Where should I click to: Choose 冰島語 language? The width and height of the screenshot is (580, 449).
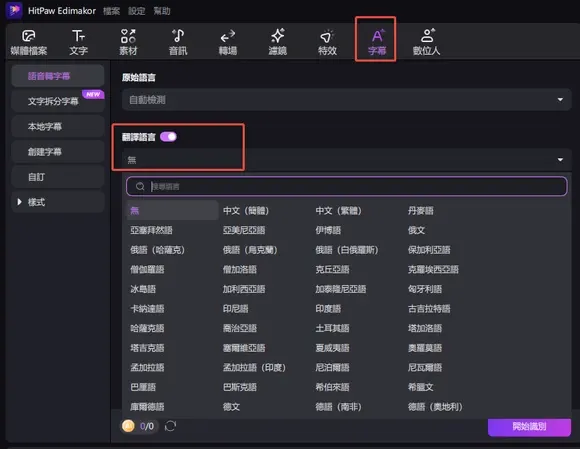[143, 289]
